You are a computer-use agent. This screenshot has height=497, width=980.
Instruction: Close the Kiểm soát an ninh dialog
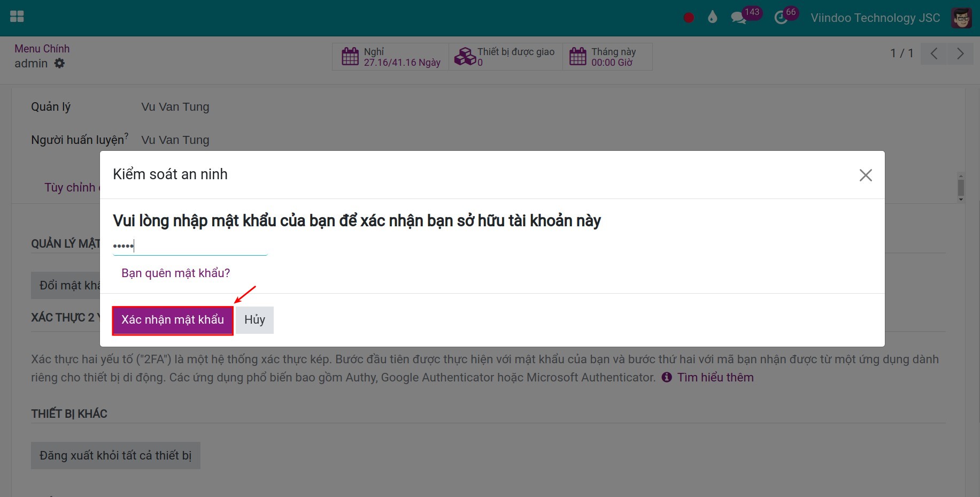coord(866,175)
